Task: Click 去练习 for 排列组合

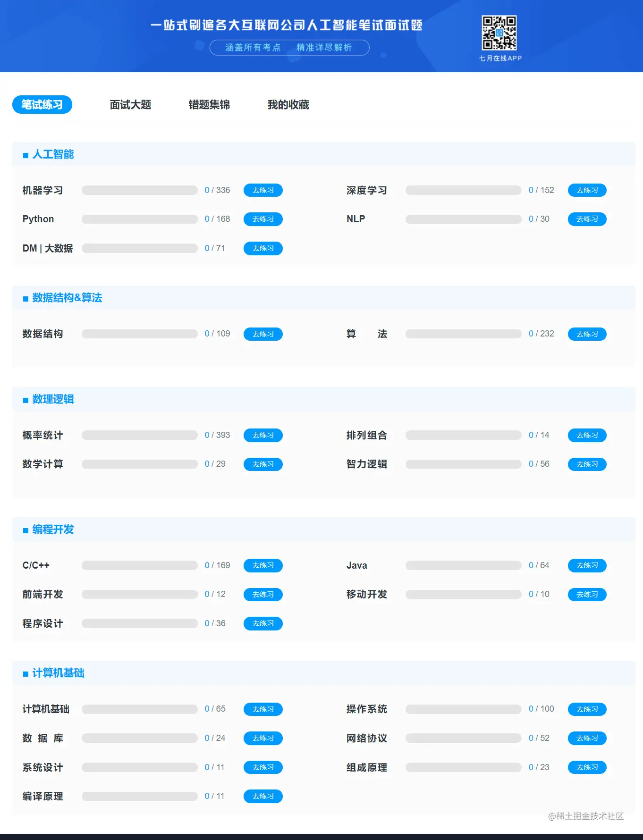Action: point(587,435)
